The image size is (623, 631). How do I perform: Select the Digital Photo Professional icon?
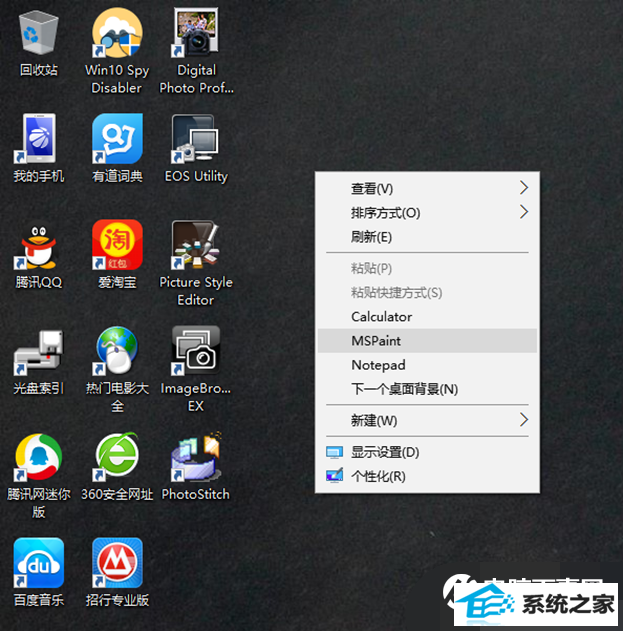[x=196, y=34]
